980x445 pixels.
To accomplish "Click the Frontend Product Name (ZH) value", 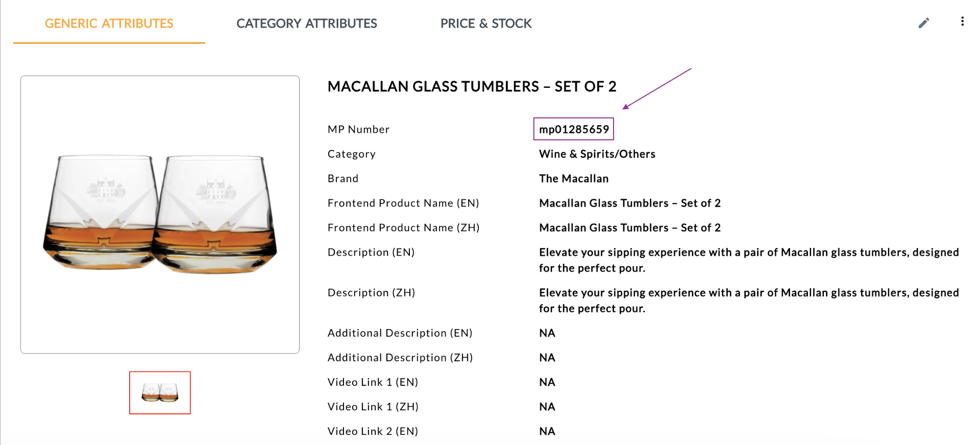I will click(629, 228).
